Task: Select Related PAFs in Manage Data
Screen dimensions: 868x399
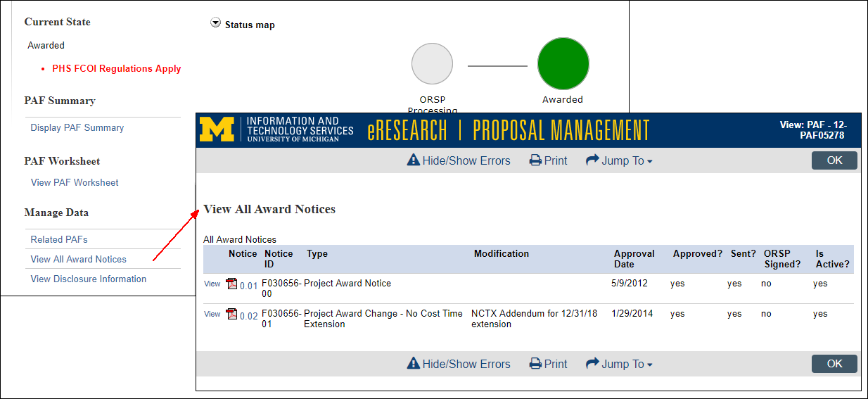Action: click(59, 239)
